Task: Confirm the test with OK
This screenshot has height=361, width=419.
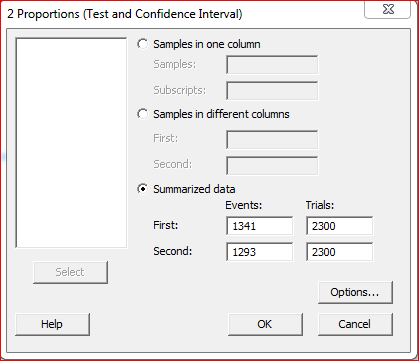Action: (265, 324)
